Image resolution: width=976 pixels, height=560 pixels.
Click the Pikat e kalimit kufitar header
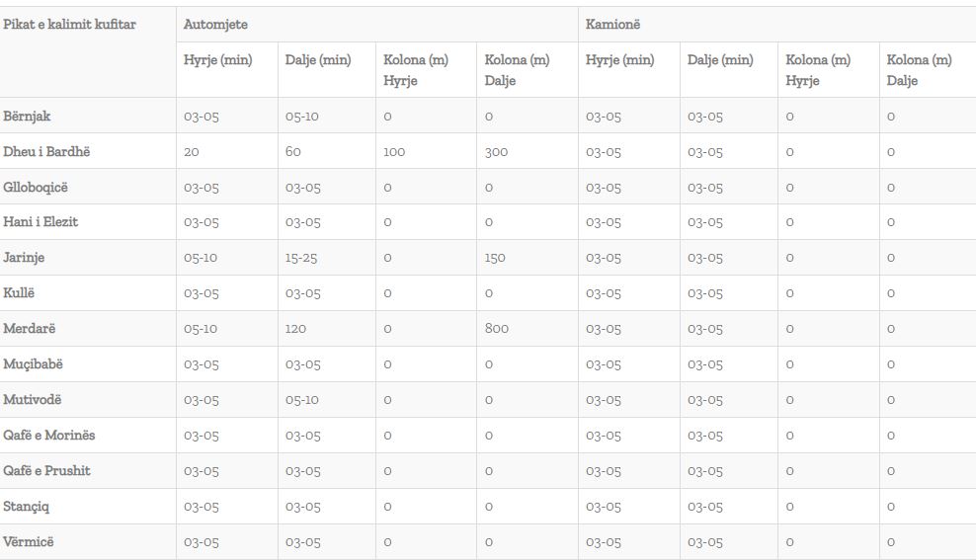point(69,25)
